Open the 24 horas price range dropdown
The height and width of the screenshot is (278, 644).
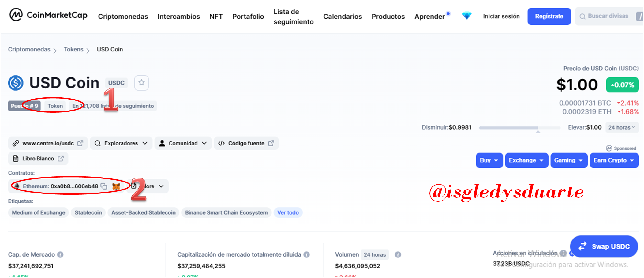click(622, 127)
